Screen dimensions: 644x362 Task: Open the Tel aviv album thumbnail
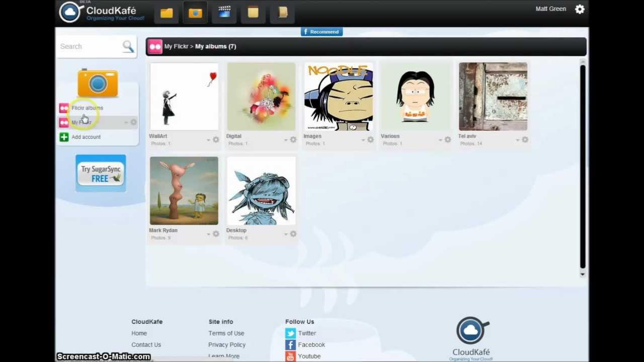coord(493,97)
